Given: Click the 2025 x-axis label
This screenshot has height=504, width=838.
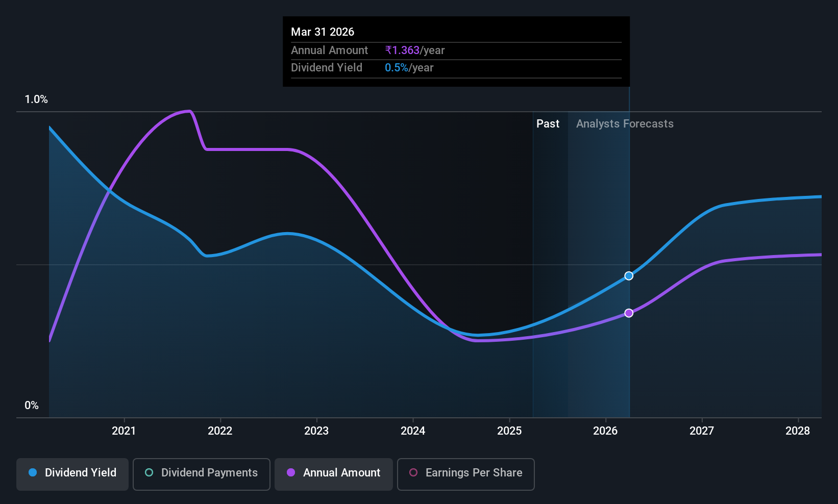Looking at the screenshot, I should click(x=509, y=431).
